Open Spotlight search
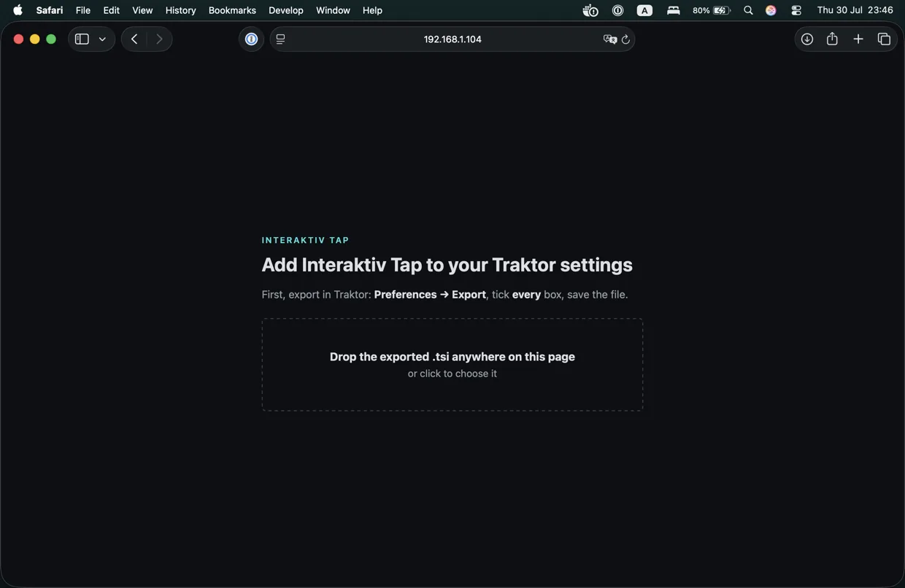Image resolution: width=905 pixels, height=588 pixels. click(748, 10)
